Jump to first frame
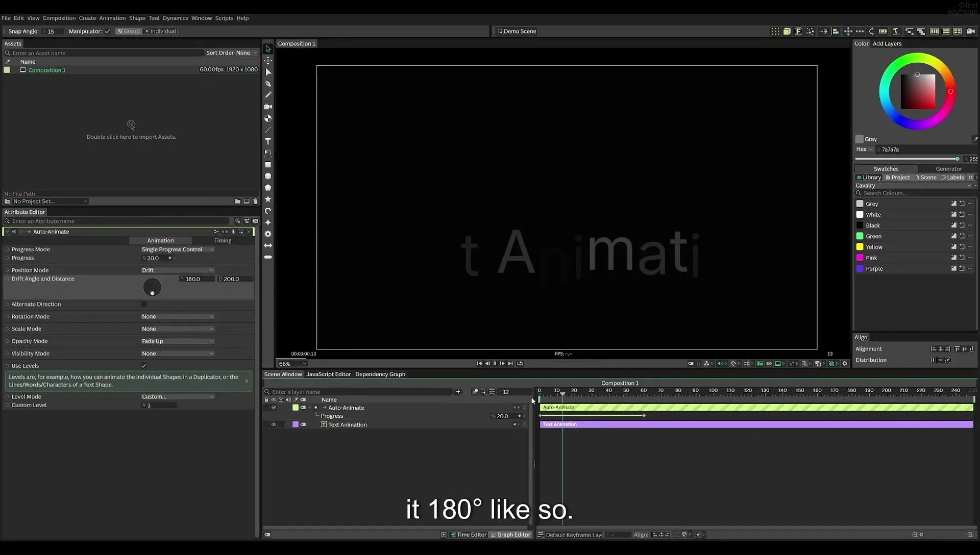Image resolution: width=980 pixels, height=555 pixels. pyautogui.click(x=479, y=364)
